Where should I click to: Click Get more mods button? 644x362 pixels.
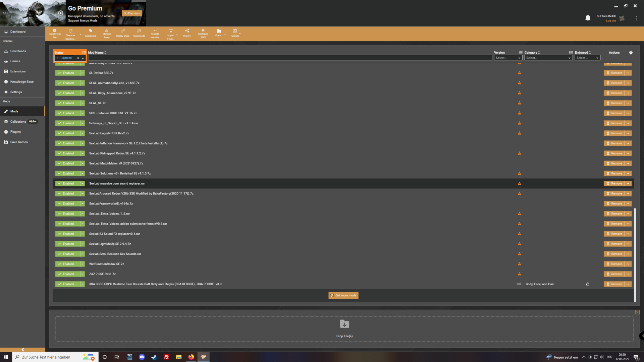pyautogui.click(x=343, y=295)
